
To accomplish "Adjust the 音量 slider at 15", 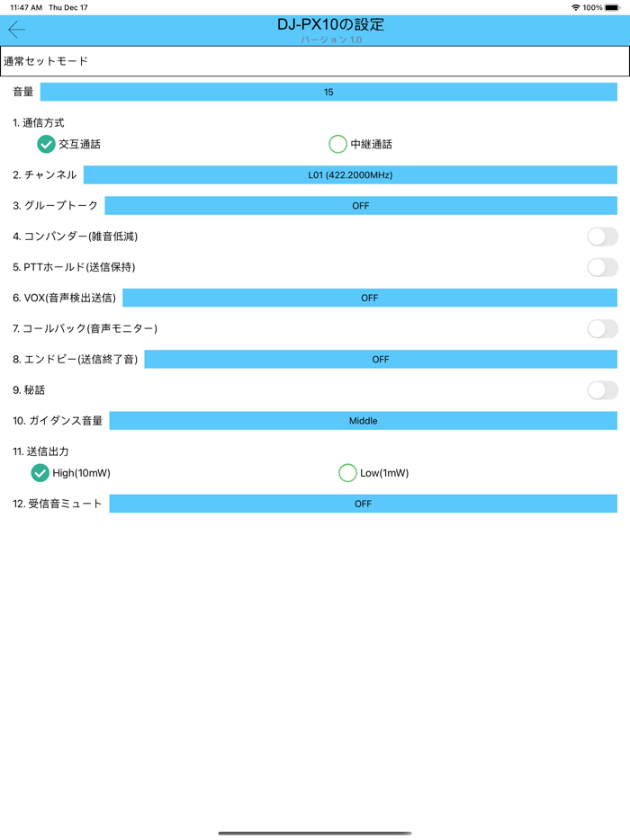I will click(x=328, y=91).
